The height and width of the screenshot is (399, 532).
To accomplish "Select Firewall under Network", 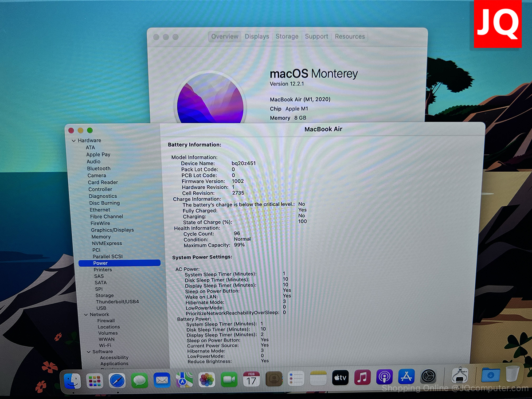I will pyautogui.click(x=106, y=321).
